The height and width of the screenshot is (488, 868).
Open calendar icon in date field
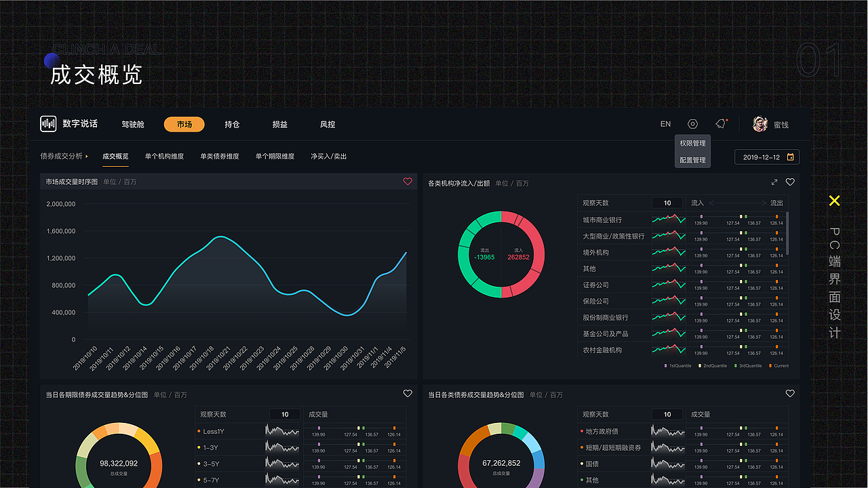pyautogui.click(x=791, y=157)
